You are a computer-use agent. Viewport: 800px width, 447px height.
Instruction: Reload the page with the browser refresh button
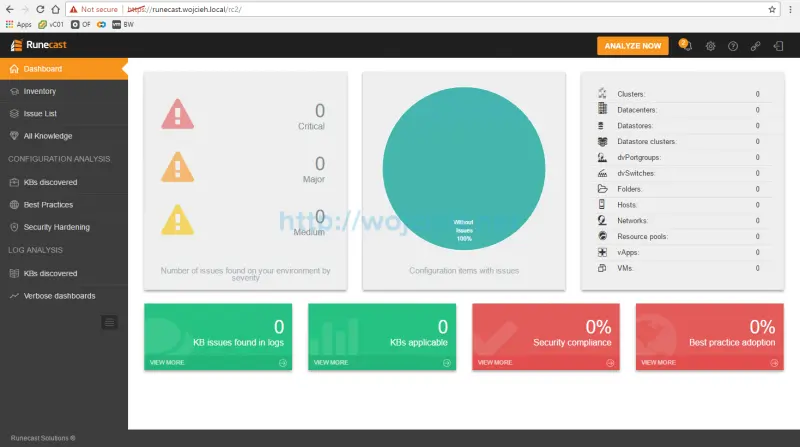[40, 9]
